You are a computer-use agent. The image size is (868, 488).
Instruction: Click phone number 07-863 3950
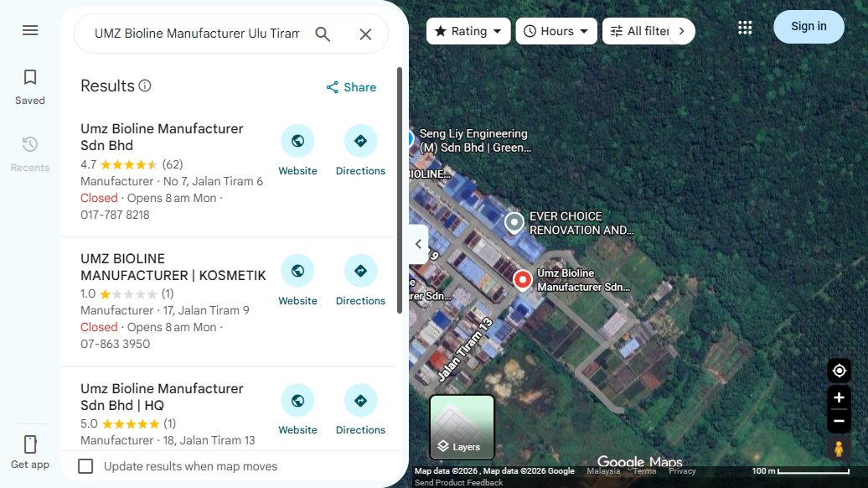[115, 344]
